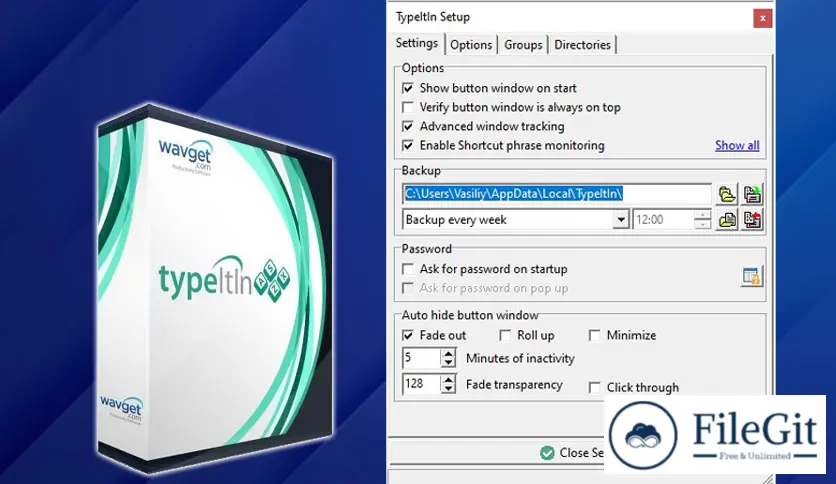Decrease minutes of inactivity value
The width and height of the screenshot is (836, 484).
point(448,363)
